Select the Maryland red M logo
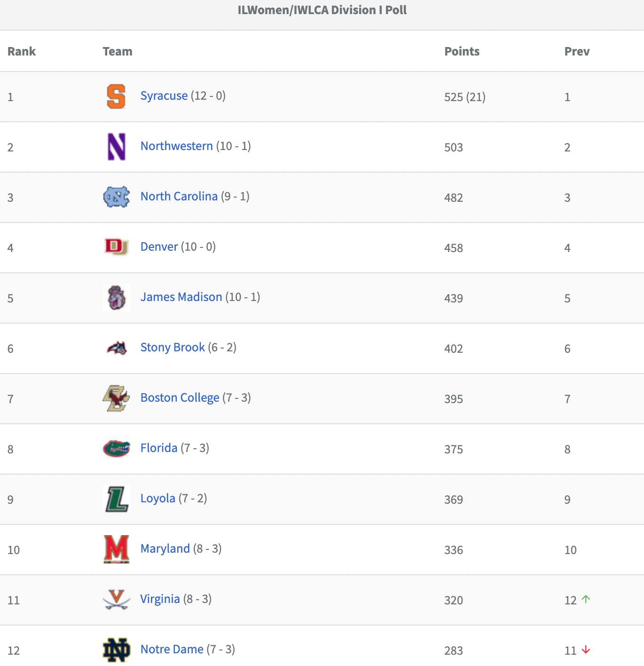Viewport: 644px width, 666px height. coord(116,549)
